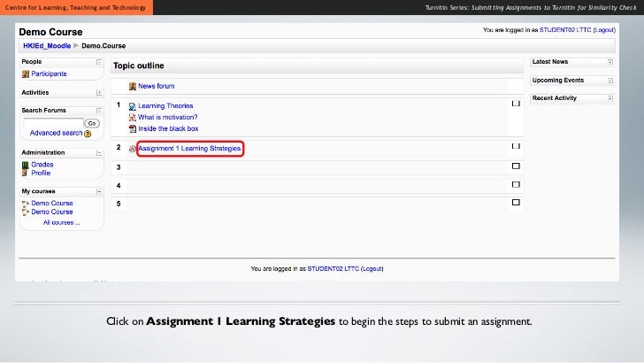This screenshot has height=363, width=644.
Task: Expand the Upcoming Events block
Action: point(609,81)
